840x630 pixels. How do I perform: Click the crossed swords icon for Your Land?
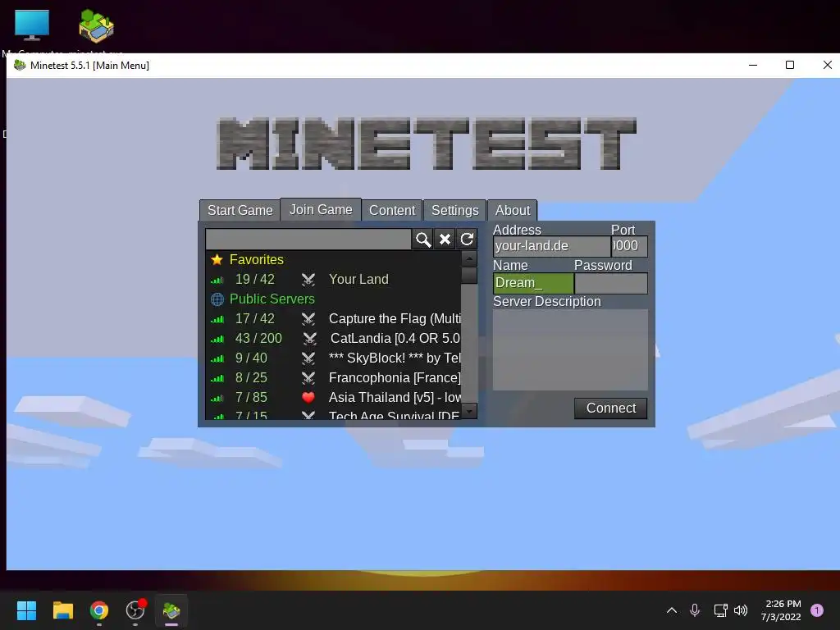[308, 280]
